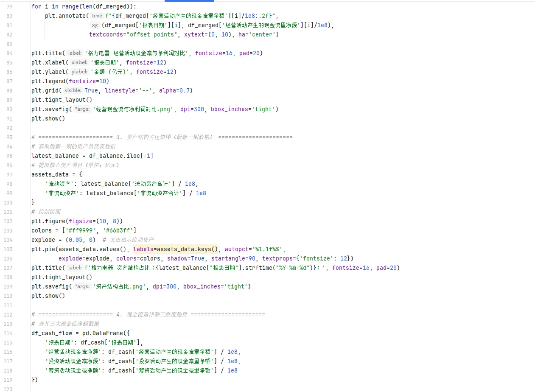Click textprops={'fontsize': 12} on line 106

point(306,259)
